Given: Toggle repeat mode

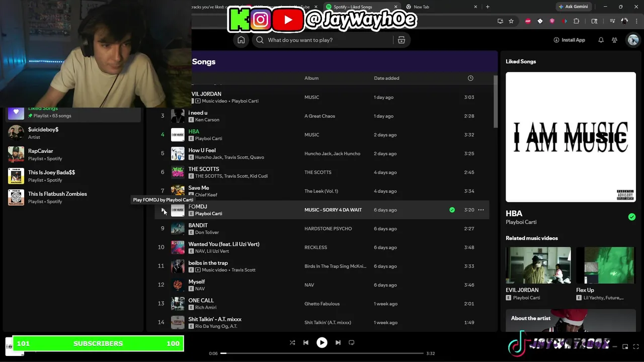Looking at the screenshot, I should tap(352, 342).
